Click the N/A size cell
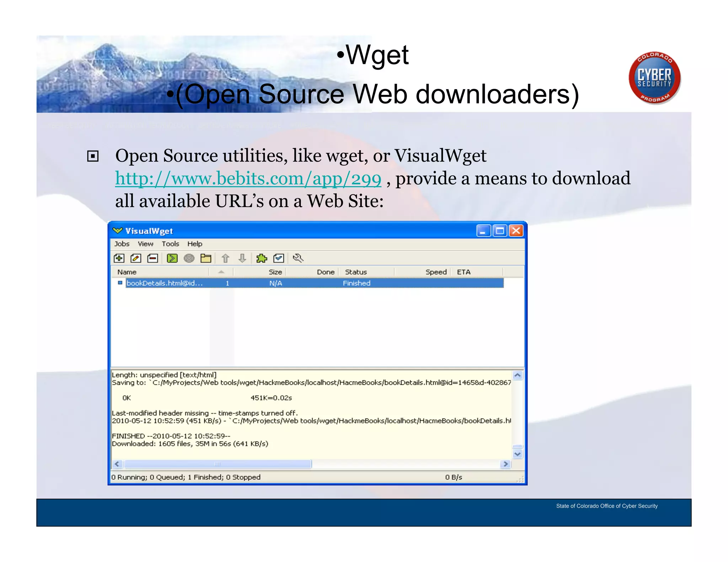Viewport: 728px width, 562px height. pos(275,283)
